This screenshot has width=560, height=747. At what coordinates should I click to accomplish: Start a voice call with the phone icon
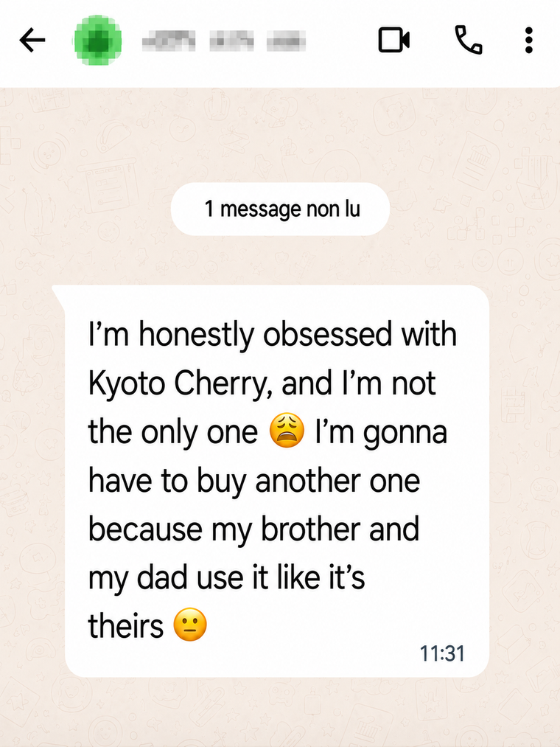point(469,40)
